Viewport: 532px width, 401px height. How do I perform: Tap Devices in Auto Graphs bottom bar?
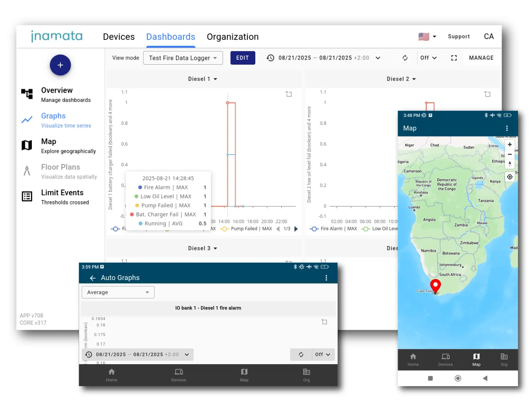(x=178, y=375)
